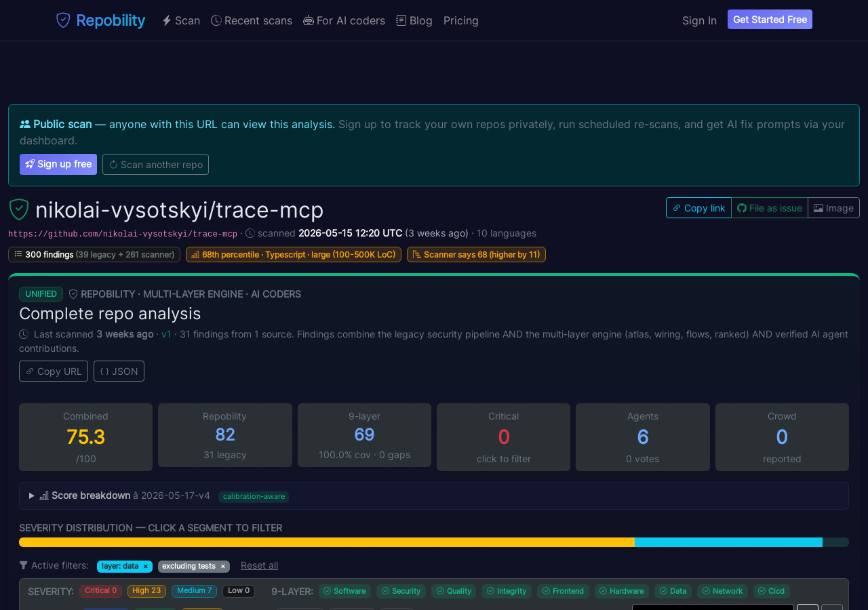868x610 pixels.
Task: Click the shield icon before REPOBILITY · MULTI-LAYER ENGINE
Action: (x=73, y=294)
